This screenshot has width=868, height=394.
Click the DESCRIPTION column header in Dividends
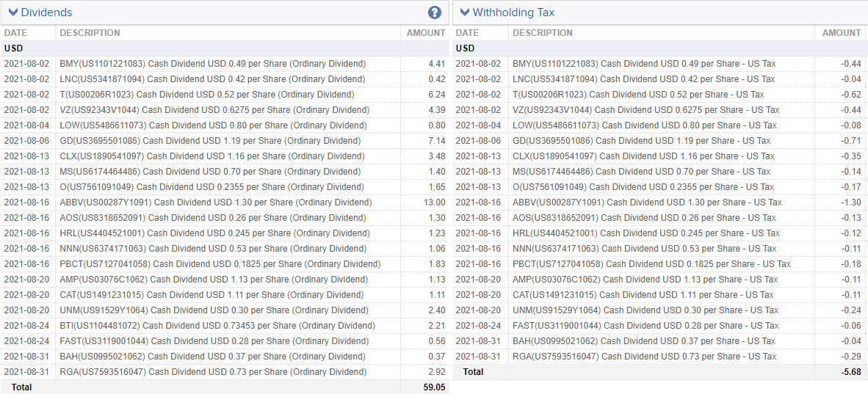tap(90, 32)
